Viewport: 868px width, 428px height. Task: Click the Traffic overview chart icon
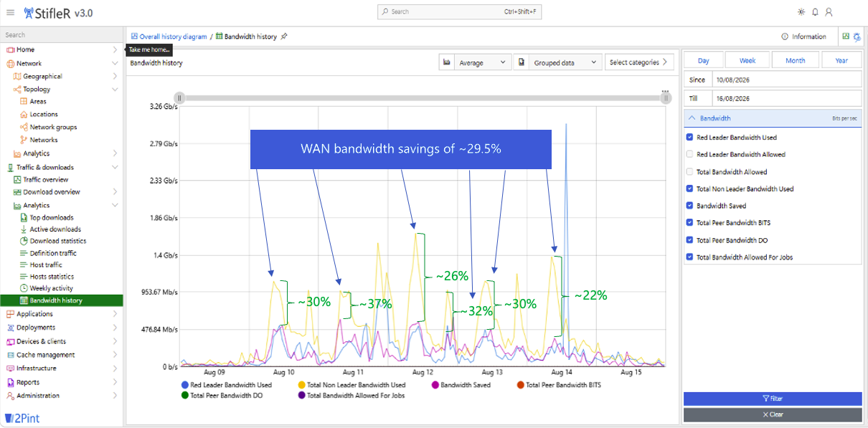17,179
